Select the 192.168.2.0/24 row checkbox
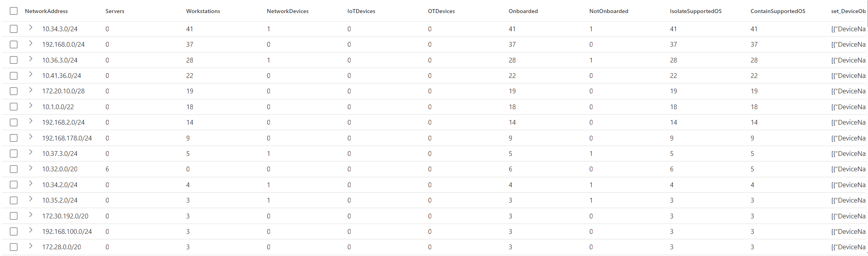868x256 pixels. tap(14, 122)
